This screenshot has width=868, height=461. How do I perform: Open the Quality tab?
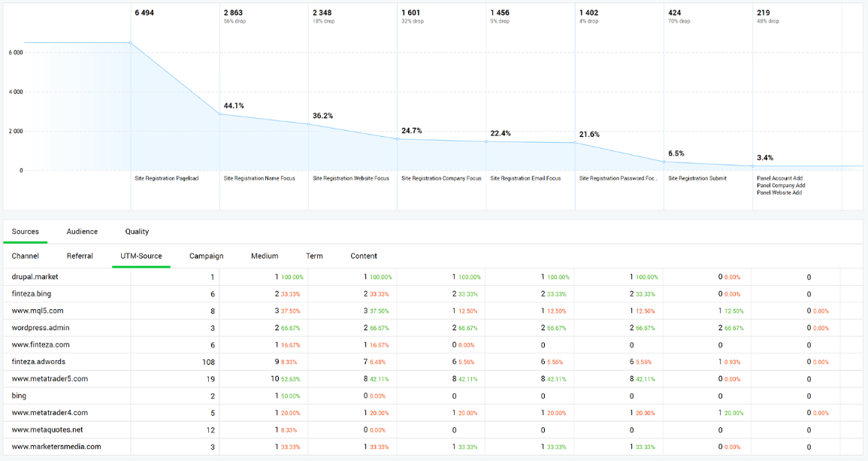click(136, 232)
